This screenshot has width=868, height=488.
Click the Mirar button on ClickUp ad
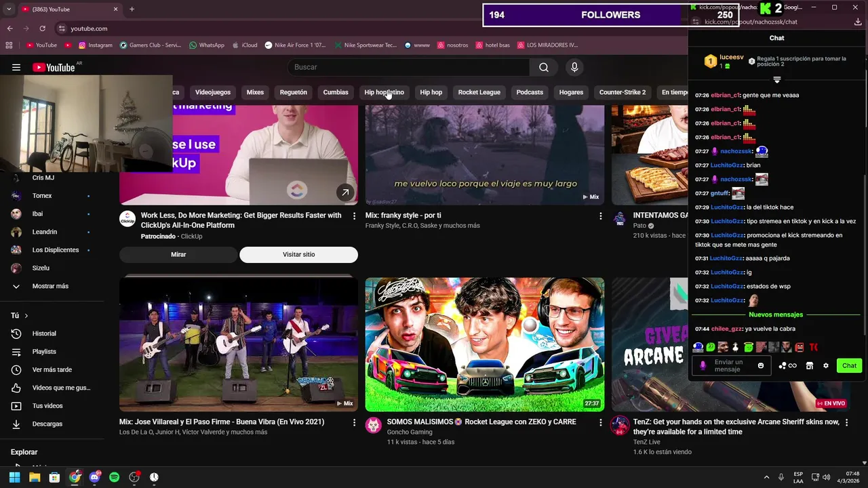[178, 254]
